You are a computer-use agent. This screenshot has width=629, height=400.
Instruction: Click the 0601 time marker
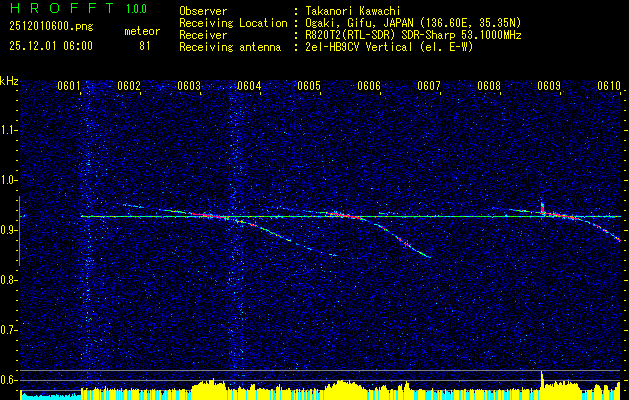(69, 86)
